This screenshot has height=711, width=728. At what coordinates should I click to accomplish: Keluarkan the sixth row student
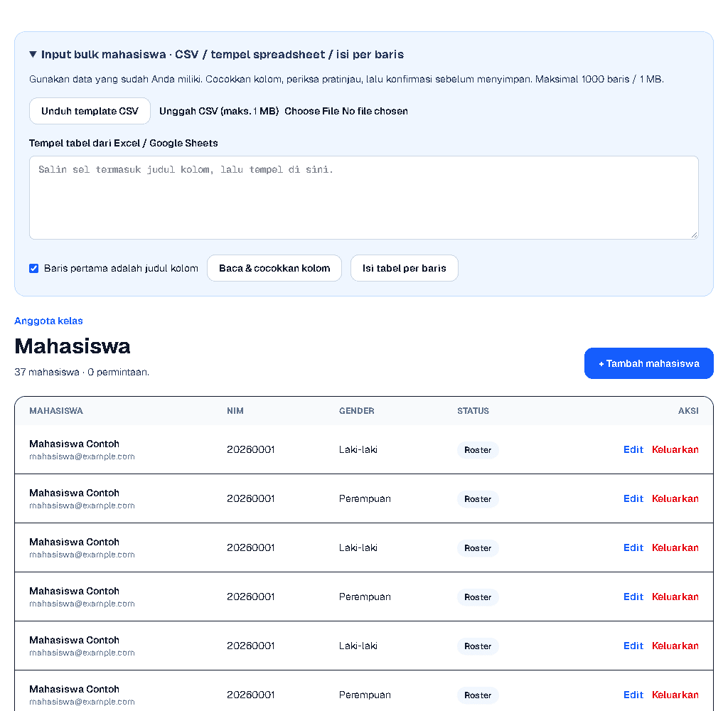(675, 695)
